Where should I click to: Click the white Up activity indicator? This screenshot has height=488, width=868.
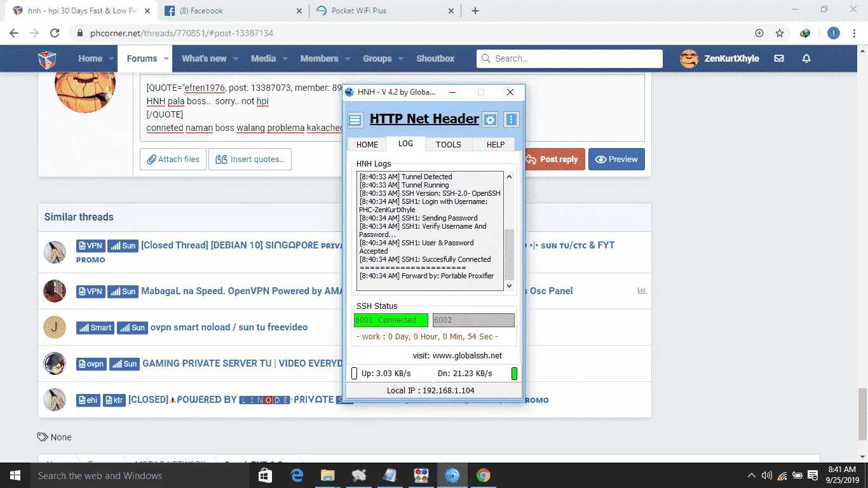coord(355,374)
